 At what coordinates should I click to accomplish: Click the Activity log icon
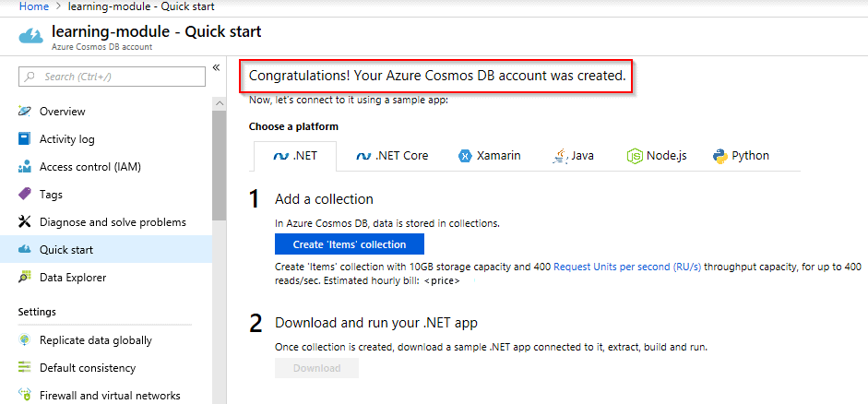coord(25,139)
